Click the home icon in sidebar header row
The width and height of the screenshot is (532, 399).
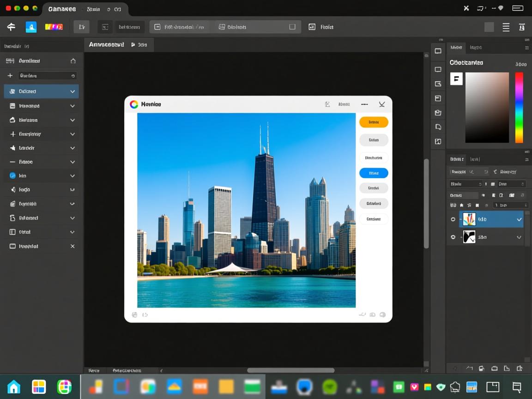point(73,61)
